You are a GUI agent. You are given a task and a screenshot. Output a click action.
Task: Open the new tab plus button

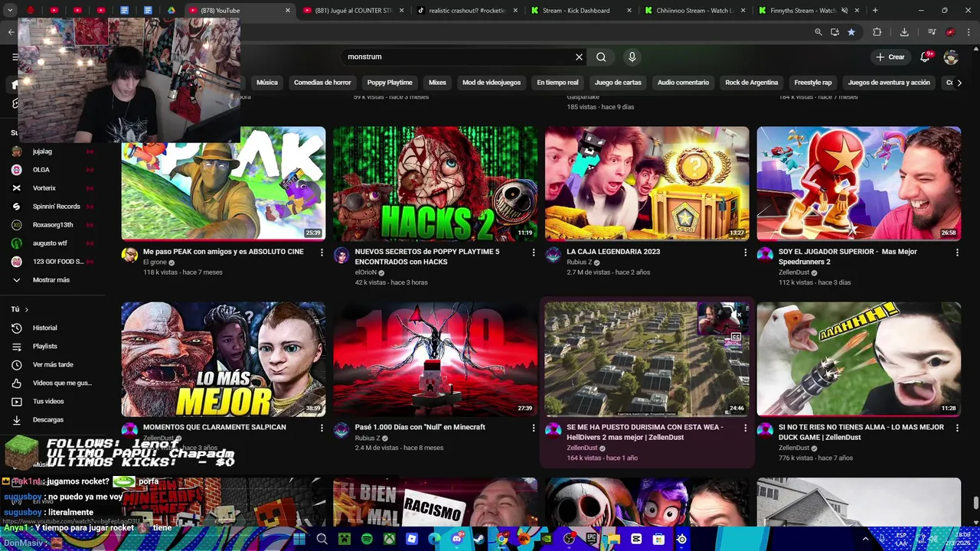point(875,11)
